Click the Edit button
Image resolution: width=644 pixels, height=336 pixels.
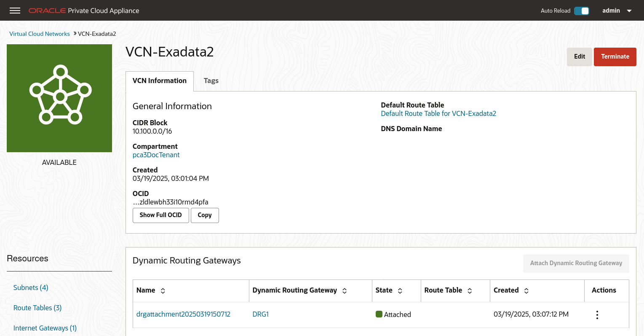[580, 56]
